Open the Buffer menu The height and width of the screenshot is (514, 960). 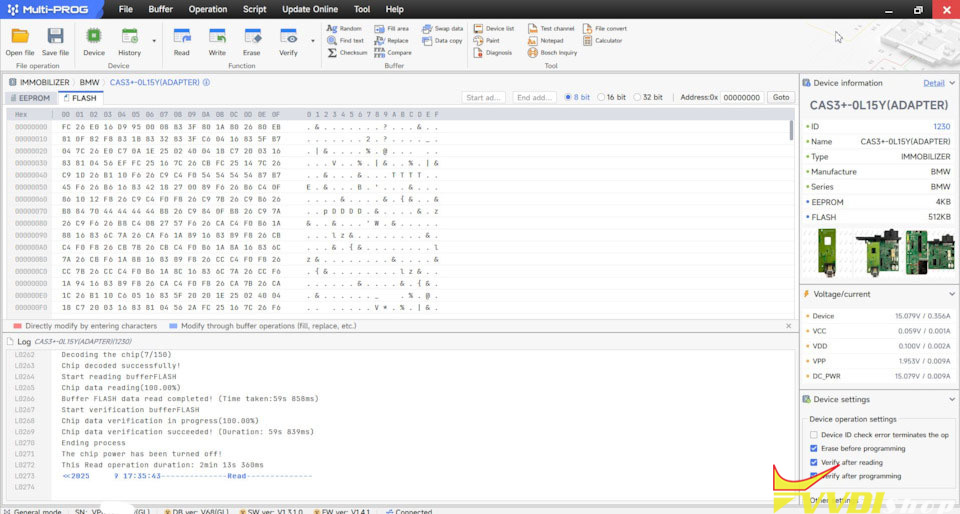[160, 9]
